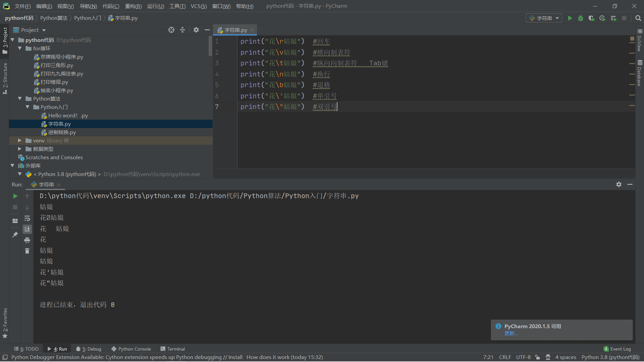Switch to the Terminal tool window tab
The height and width of the screenshot is (362, 644).
click(173, 349)
